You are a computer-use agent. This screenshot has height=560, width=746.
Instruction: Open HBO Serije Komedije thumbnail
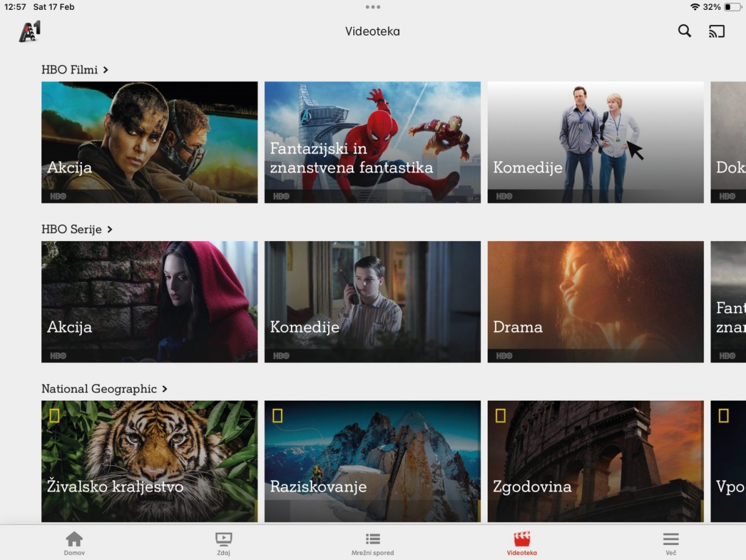[x=372, y=302]
